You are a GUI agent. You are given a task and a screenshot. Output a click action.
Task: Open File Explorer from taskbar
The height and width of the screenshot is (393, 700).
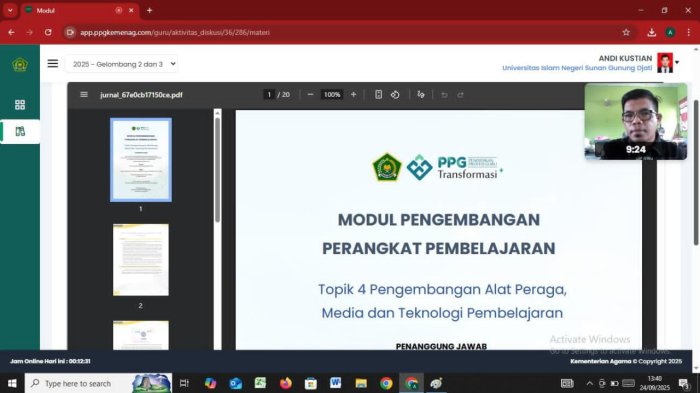tap(361, 383)
